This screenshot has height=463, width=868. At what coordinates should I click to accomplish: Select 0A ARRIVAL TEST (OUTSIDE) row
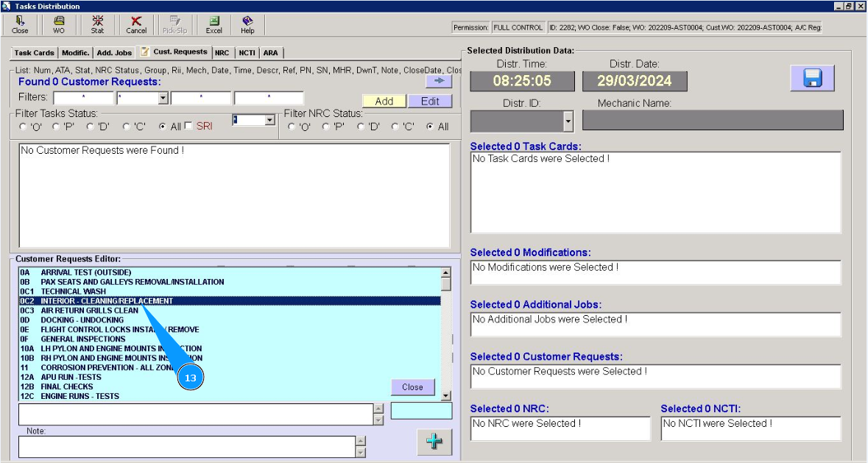coord(230,272)
